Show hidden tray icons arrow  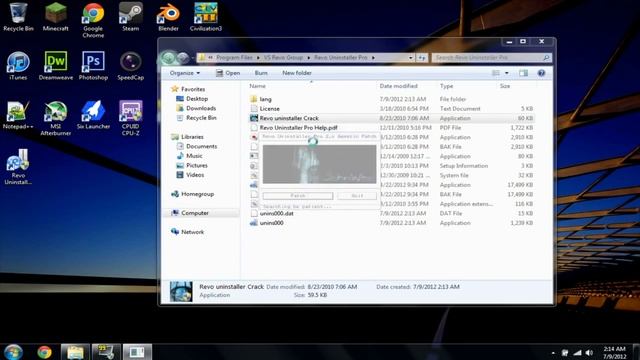553,353
